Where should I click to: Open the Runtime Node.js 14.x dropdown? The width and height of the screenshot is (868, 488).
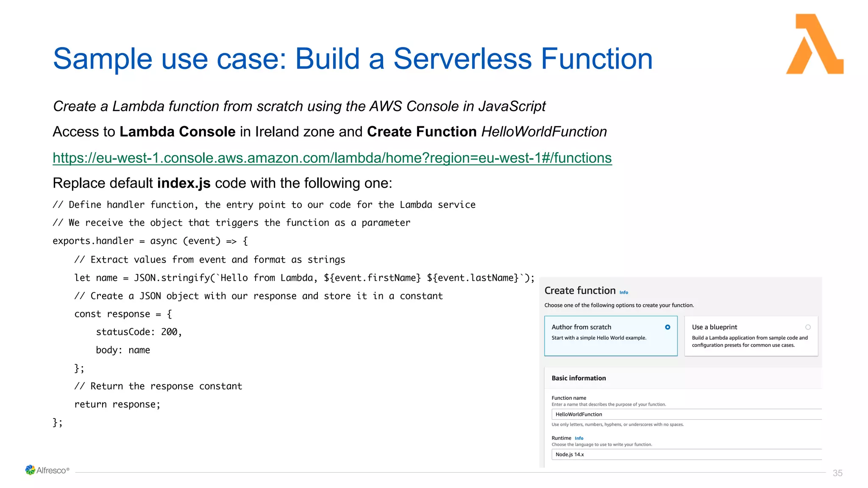[x=686, y=455]
